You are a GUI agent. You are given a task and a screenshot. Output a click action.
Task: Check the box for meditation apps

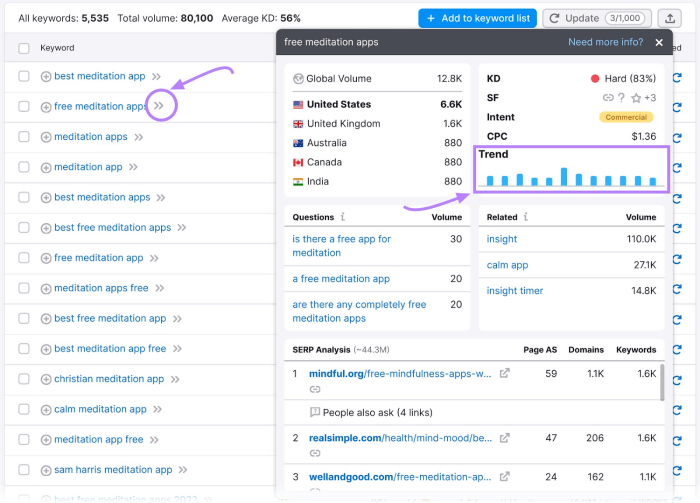click(x=24, y=137)
